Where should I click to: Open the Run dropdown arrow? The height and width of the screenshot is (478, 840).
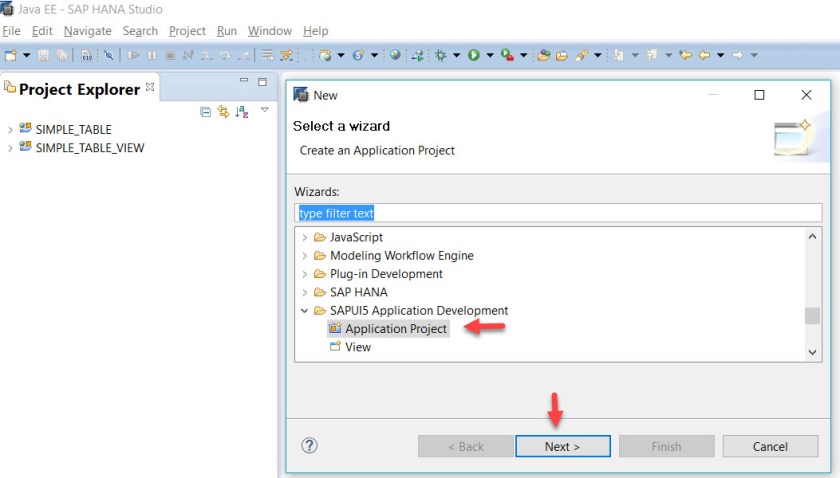[x=490, y=55]
